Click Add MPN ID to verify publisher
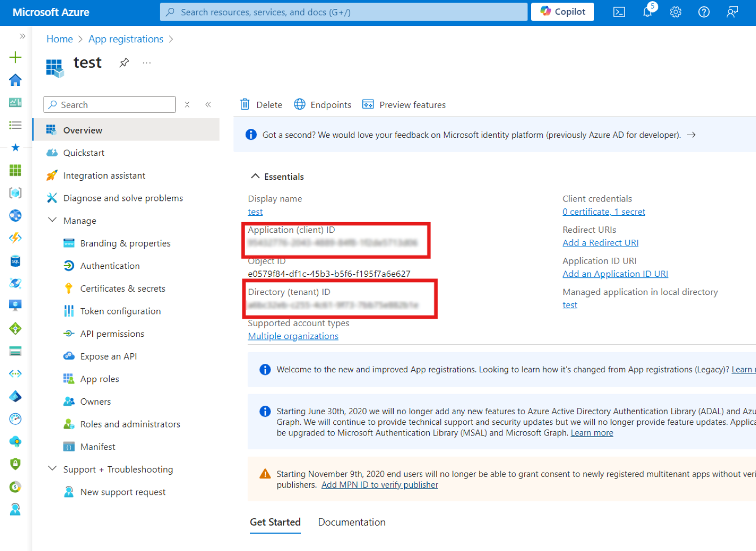The height and width of the screenshot is (551, 756). (x=380, y=485)
